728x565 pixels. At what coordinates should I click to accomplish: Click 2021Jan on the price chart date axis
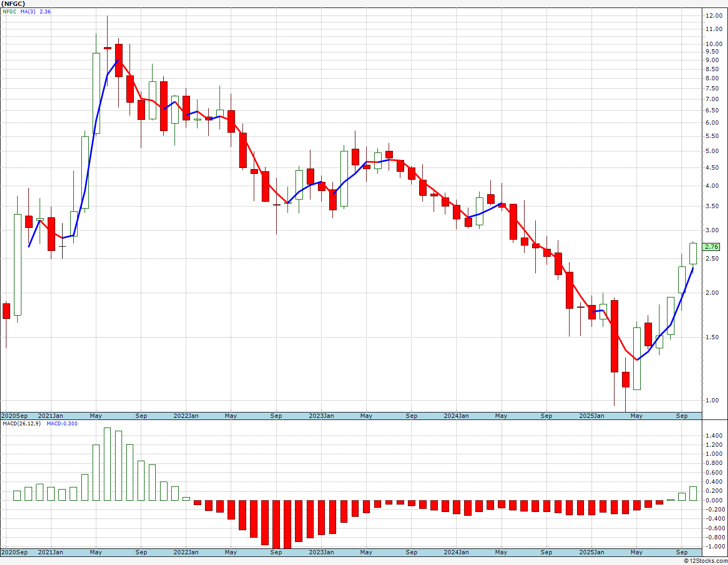[x=51, y=416]
